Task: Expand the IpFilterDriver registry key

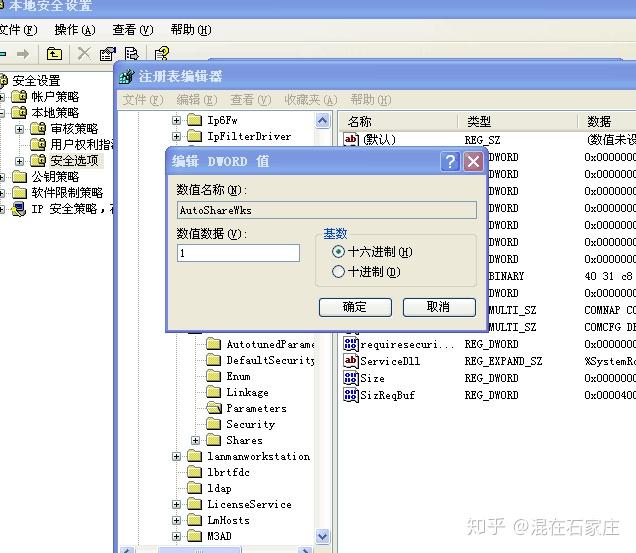Action: (176, 136)
